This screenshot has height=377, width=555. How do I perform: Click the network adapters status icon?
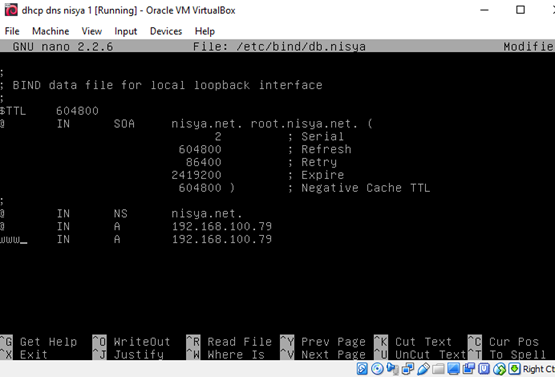click(408, 369)
